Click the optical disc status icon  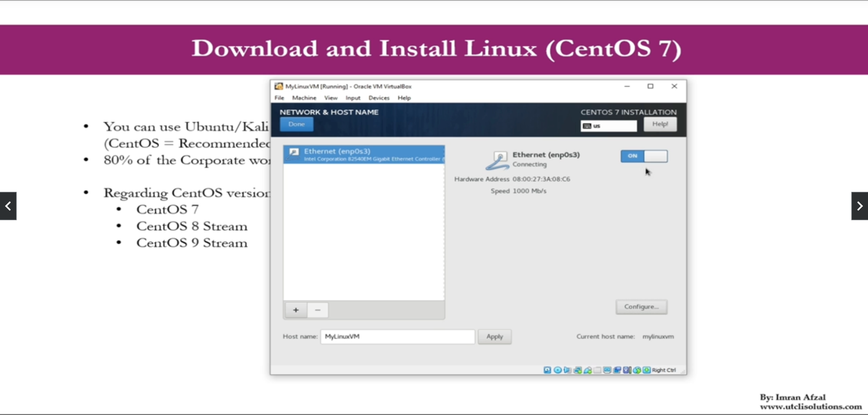pyautogui.click(x=557, y=370)
